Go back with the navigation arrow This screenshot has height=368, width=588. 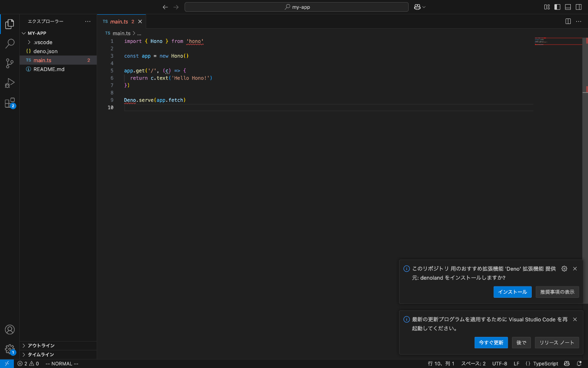pyautogui.click(x=165, y=7)
